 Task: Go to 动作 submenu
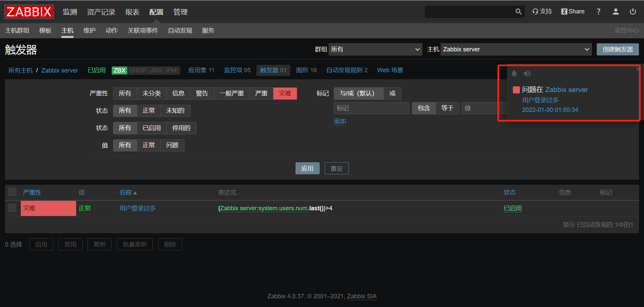click(x=112, y=31)
